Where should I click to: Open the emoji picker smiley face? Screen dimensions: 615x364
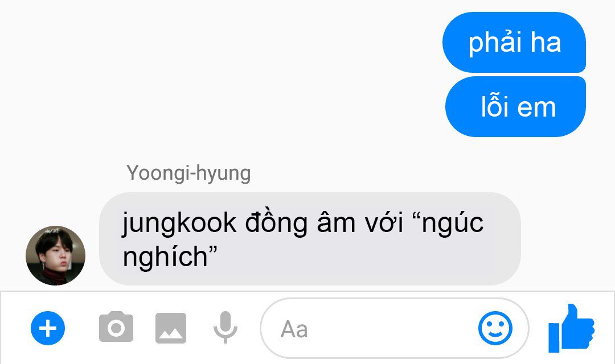(x=495, y=328)
